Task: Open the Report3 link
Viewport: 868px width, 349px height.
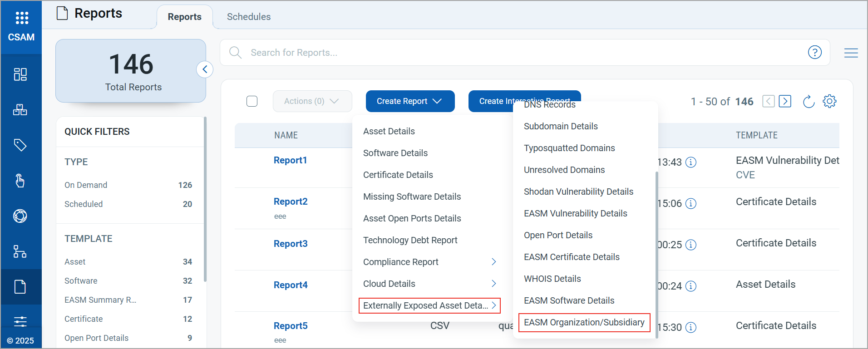Action: (x=291, y=244)
